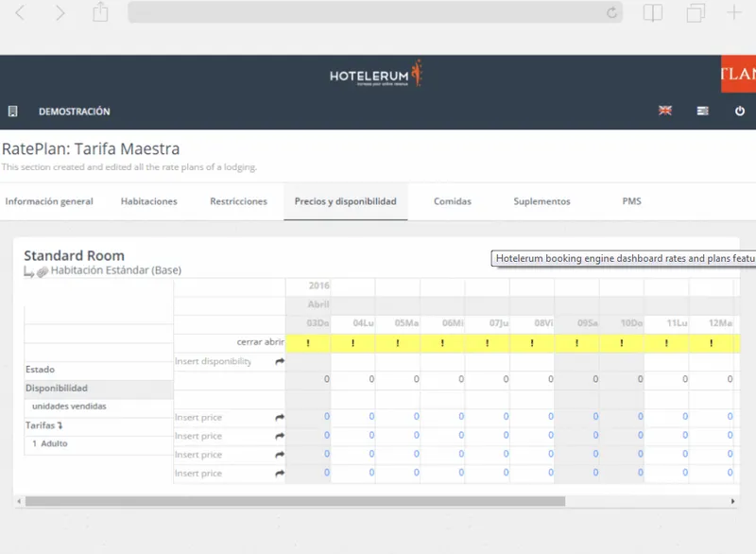Click the share arrow beside first Insert price
Image resolution: width=756 pixels, height=554 pixels.
pyautogui.click(x=280, y=417)
